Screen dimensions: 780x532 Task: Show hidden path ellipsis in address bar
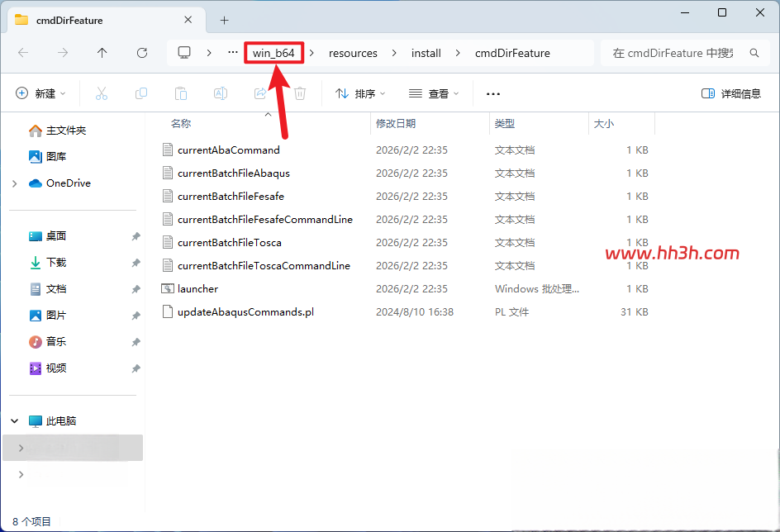(x=233, y=52)
